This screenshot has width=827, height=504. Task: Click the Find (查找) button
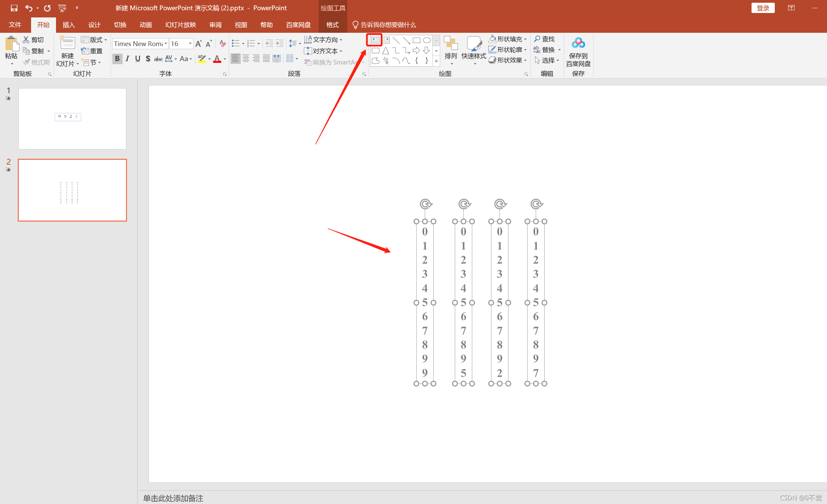click(x=545, y=39)
